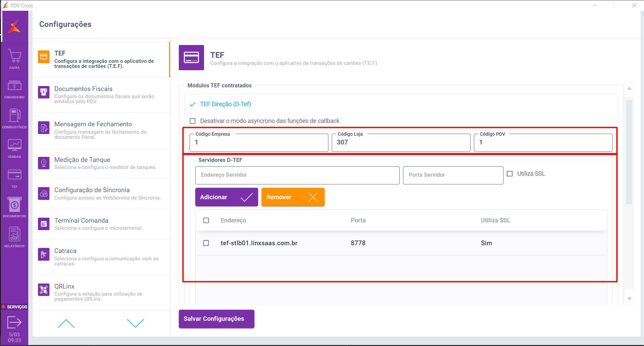Viewport: 644px width, 346px height.
Task: Click the large purple TEF header icon
Action: 191,57
